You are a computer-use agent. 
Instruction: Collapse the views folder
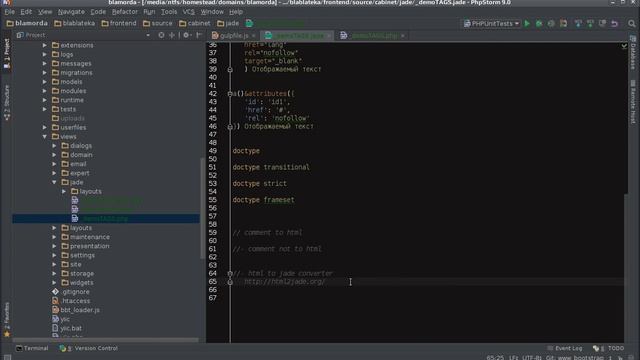tap(44, 136)
